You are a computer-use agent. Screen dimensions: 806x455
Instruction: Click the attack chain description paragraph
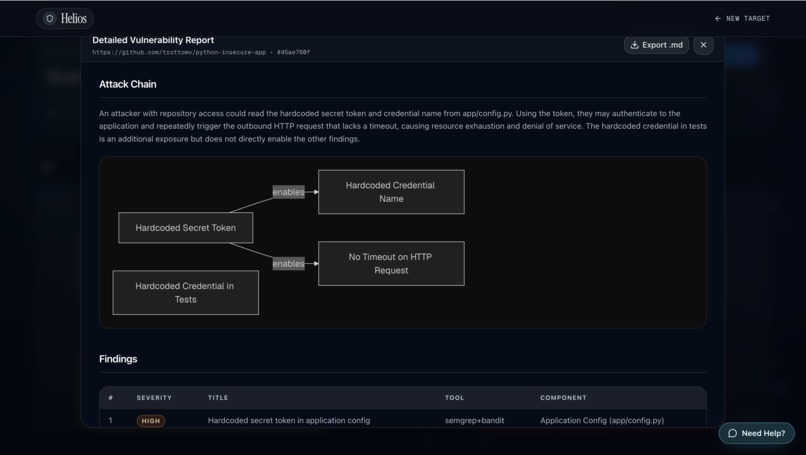pos(403,126)
